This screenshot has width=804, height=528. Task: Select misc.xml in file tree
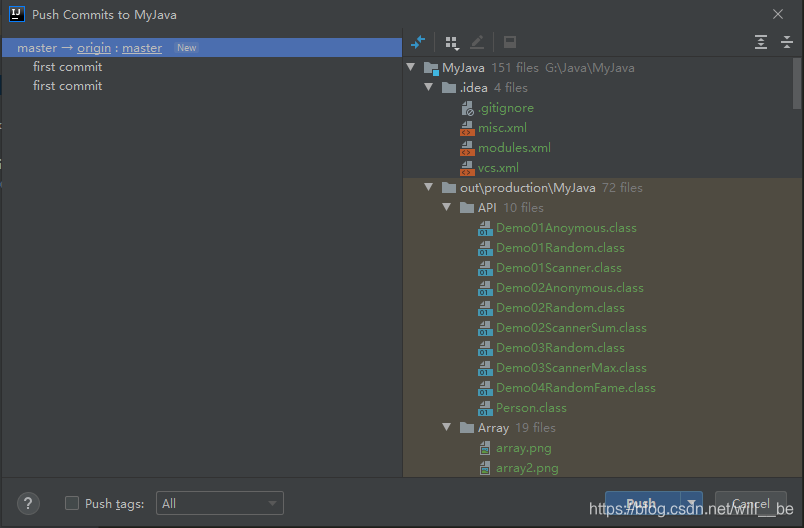pos(502,128)
